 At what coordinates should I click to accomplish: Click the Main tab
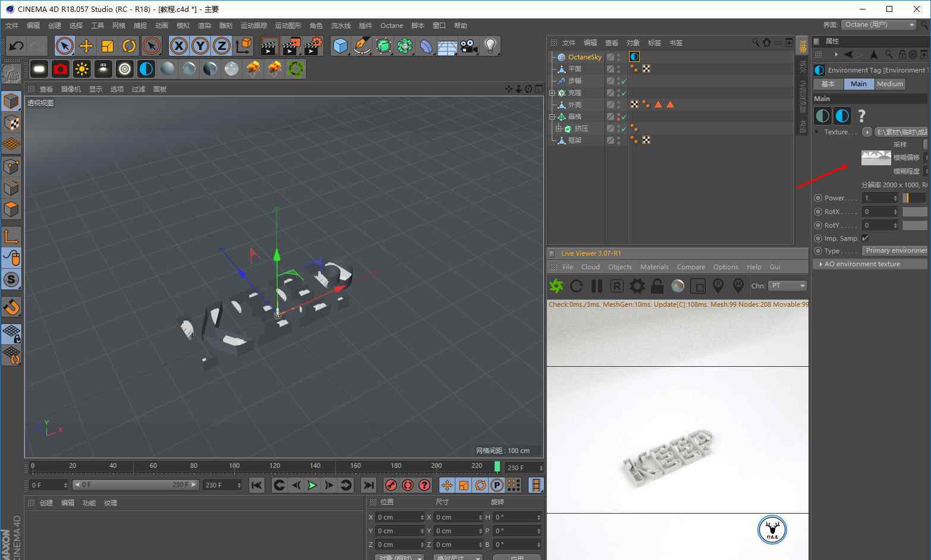point(858,84)
